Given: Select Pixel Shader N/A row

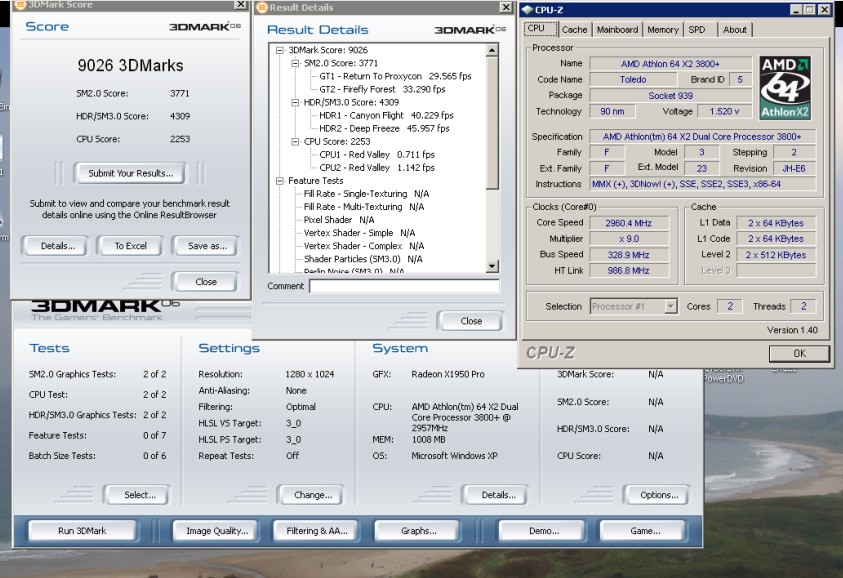Looking at the screenshot, I should coord(339,220).
